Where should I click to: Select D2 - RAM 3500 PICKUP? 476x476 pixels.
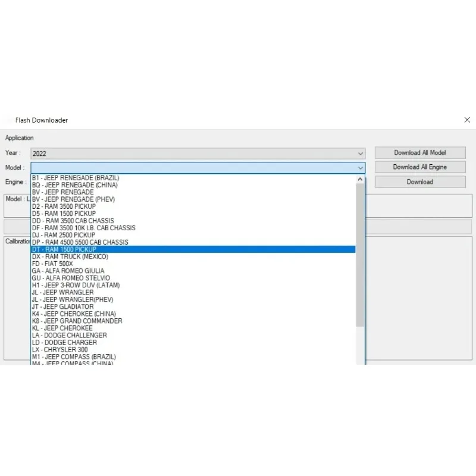click(x=193, y=206)
